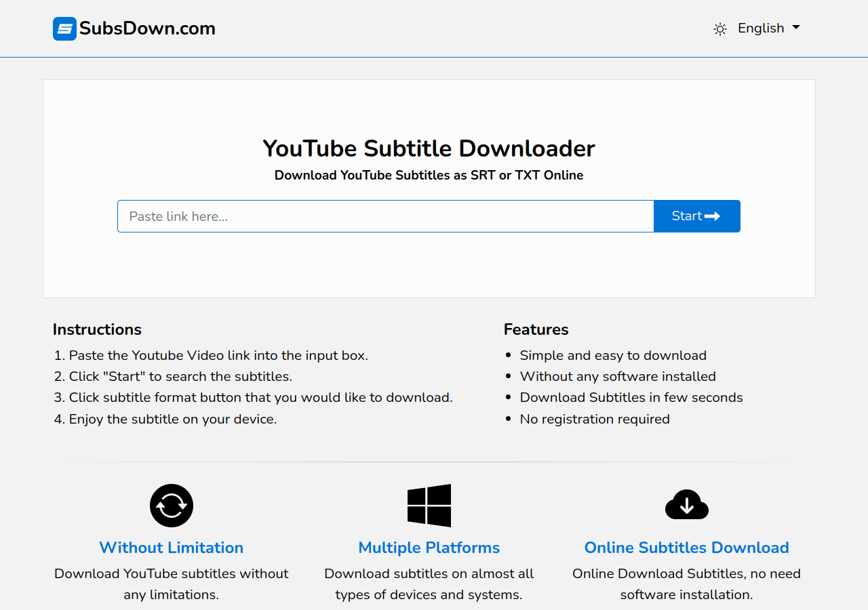Viewport: 868px width, 610px height.
Task: Click the no need software installation description
Action: 687,584
